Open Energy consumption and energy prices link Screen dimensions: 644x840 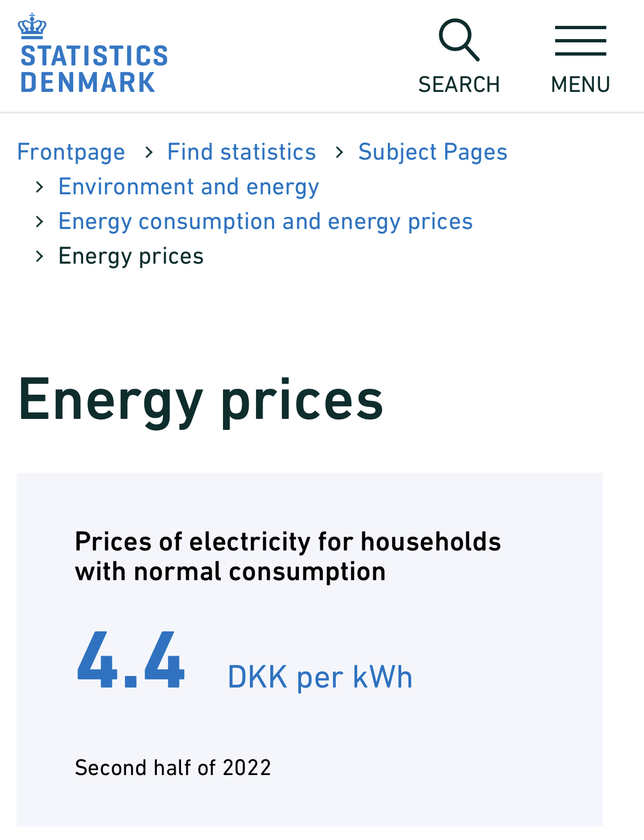(265, 222)
